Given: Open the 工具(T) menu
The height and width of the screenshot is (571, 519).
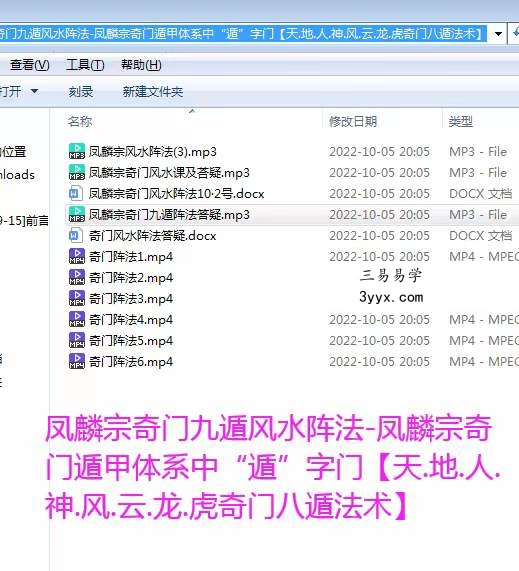Looking at the screenshot, I should [x=85, y=65].
